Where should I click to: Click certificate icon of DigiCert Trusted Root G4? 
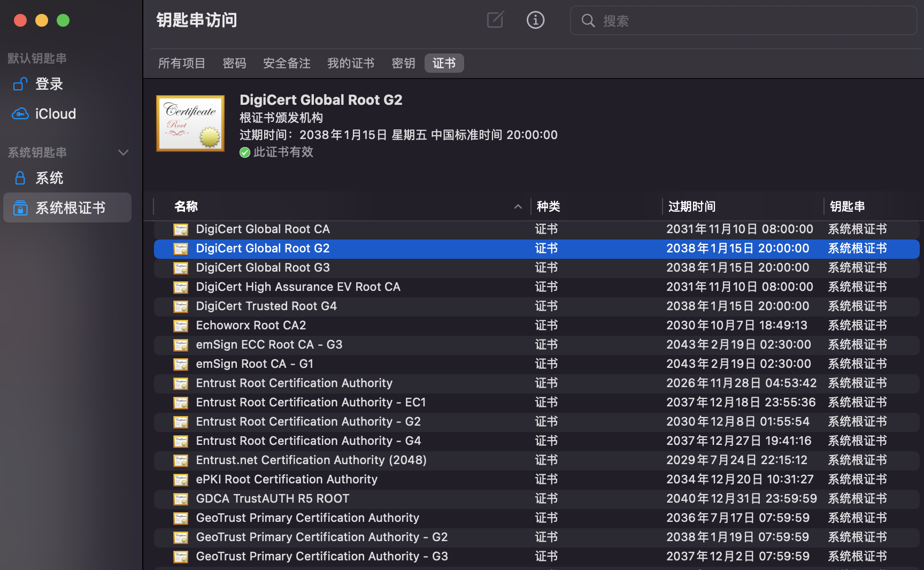[181, 306]
